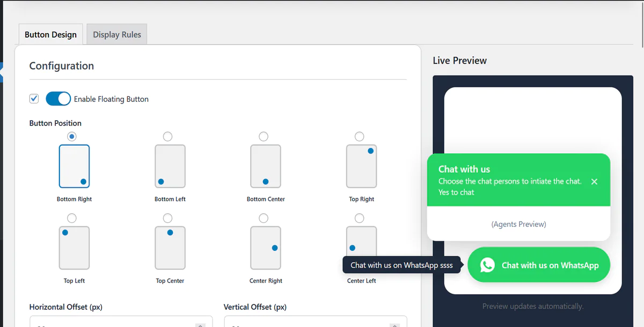The height and width of the screenshot is (327, 644).
Task: Pick the Top Right radio button
Action: [x=360, y=137]
